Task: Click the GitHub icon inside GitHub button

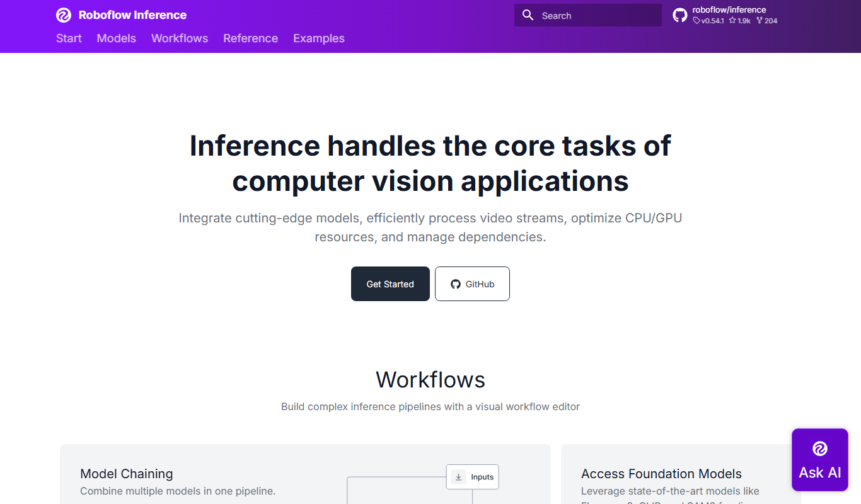Action: [456, 284]
